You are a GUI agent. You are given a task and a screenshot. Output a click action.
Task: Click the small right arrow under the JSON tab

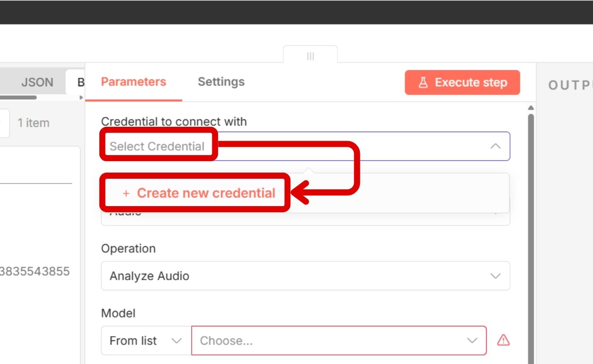(x=81, y=97)
